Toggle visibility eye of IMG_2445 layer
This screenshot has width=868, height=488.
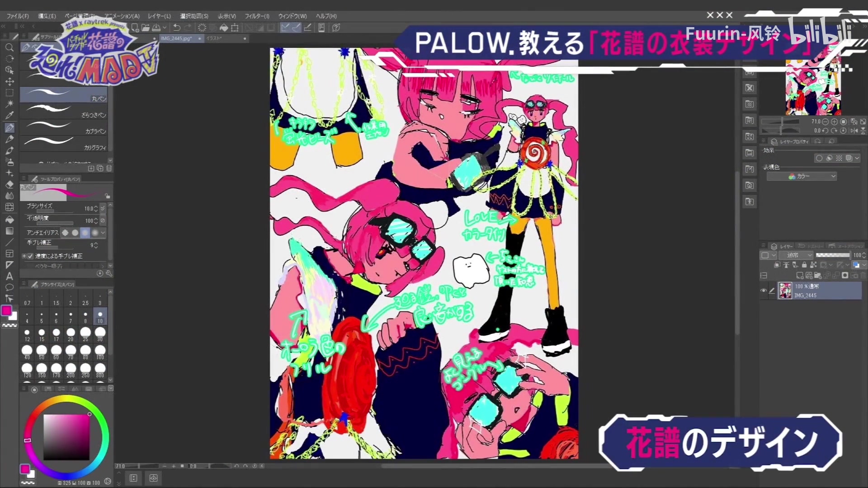(x=764, y=291)
